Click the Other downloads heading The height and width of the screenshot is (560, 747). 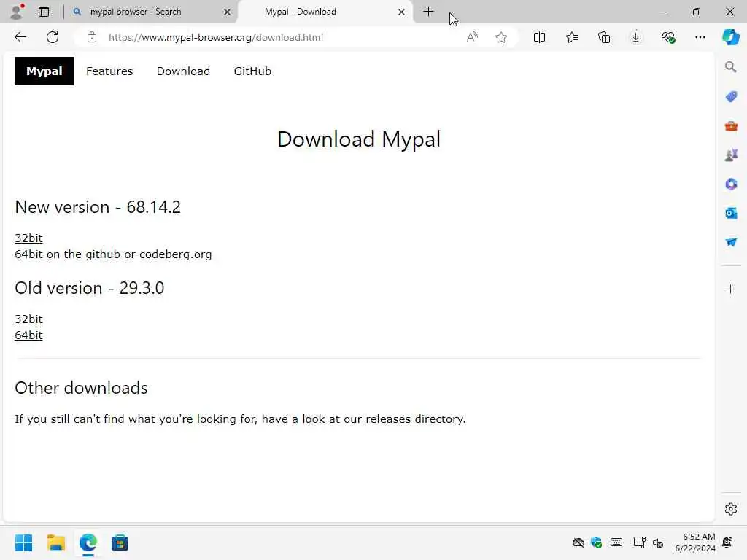(x=81, y=388)
